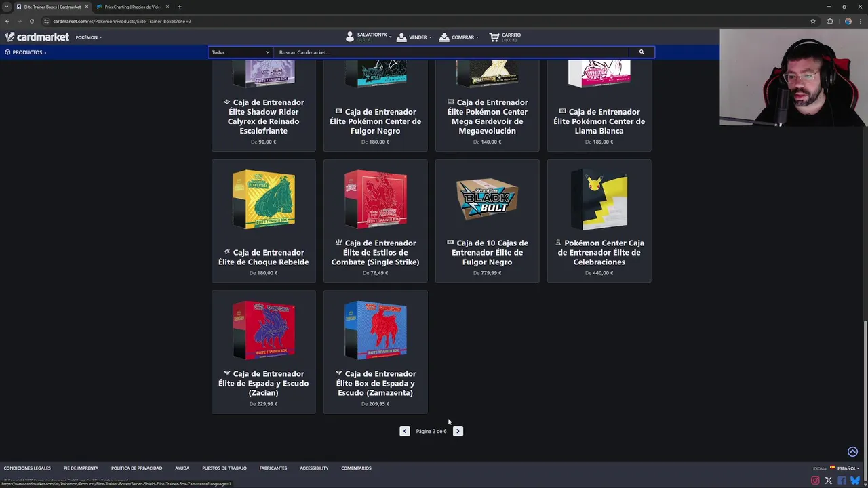Viewport: 868px width, 488px height.
Task: Open Ayuda footer link
Action: [182, 468]
